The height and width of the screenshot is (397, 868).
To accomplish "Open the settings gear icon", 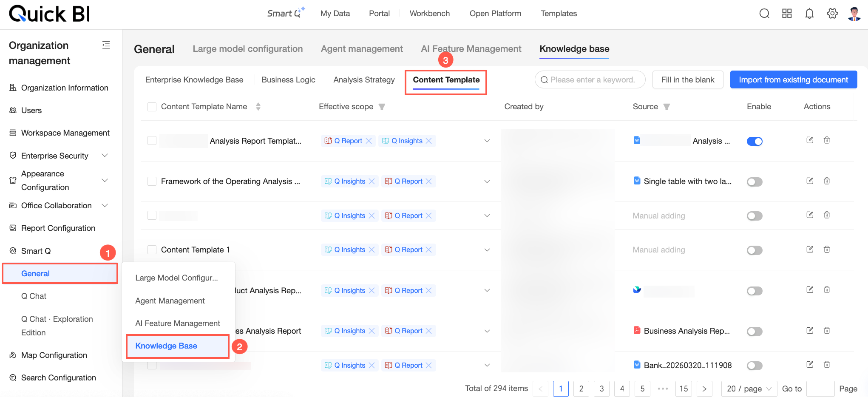I will (x=832, y=14).
